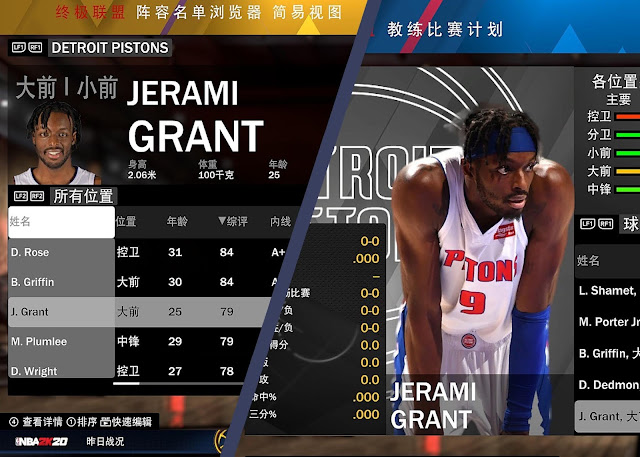
Task: Click the 位置 column header
Action: (x=126, y=222)
